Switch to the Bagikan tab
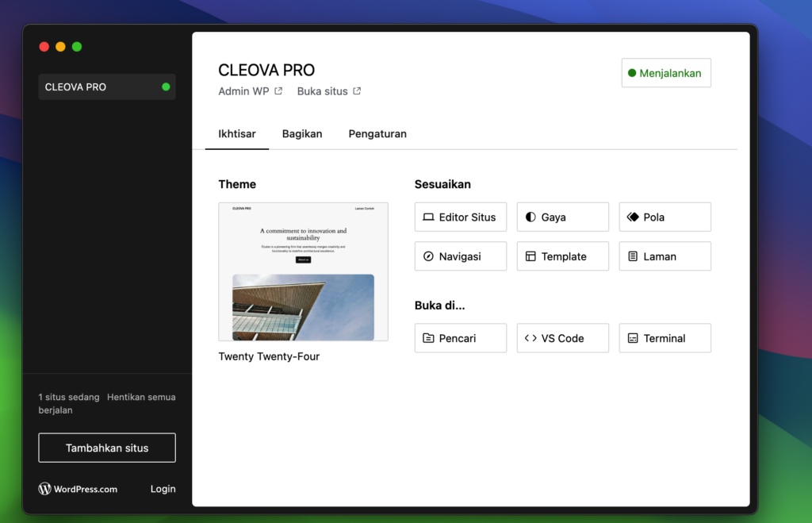 pos(302,134)
